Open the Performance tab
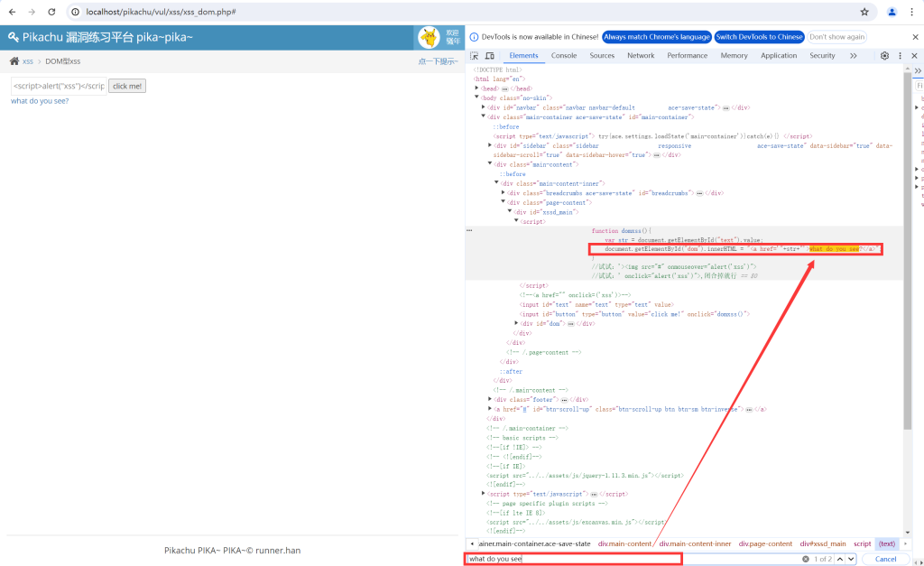Viewport: 924px width, 566px height. tap(687, 55)
